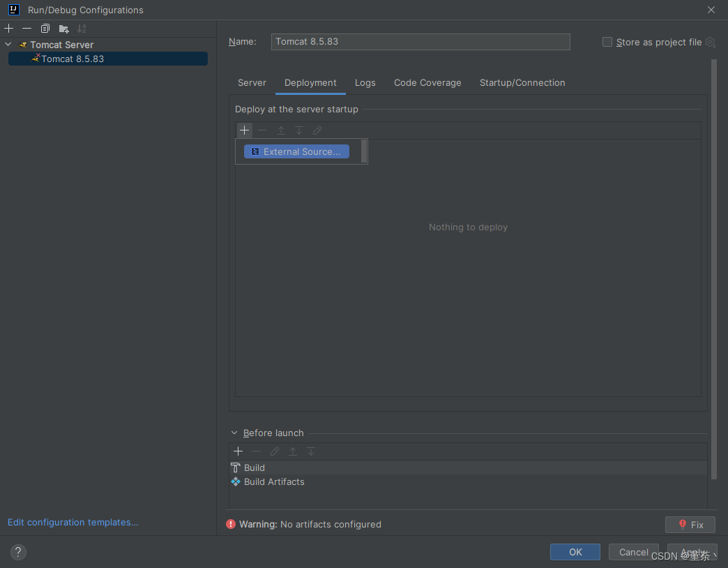Open project file storage settings gear
Image resolution: width=728 pixels, height=568 pixels.
tap(710, 43)
